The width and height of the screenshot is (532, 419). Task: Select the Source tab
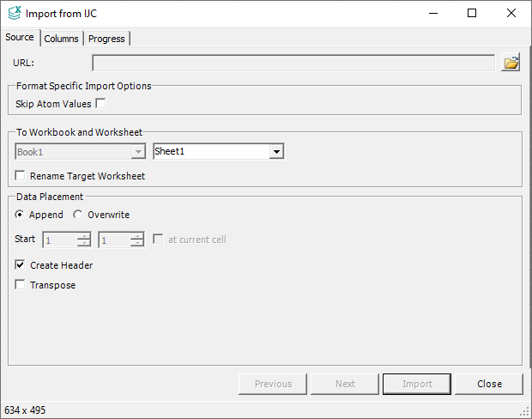(x=20, y=38)
